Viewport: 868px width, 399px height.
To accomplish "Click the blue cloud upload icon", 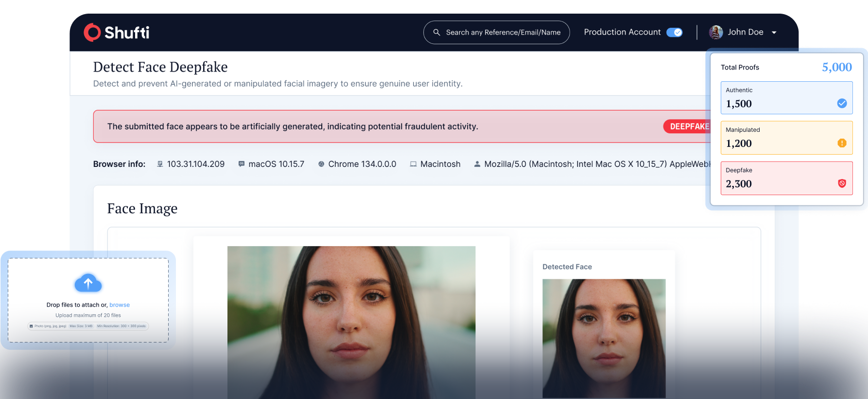I will (x=88, y=283).
